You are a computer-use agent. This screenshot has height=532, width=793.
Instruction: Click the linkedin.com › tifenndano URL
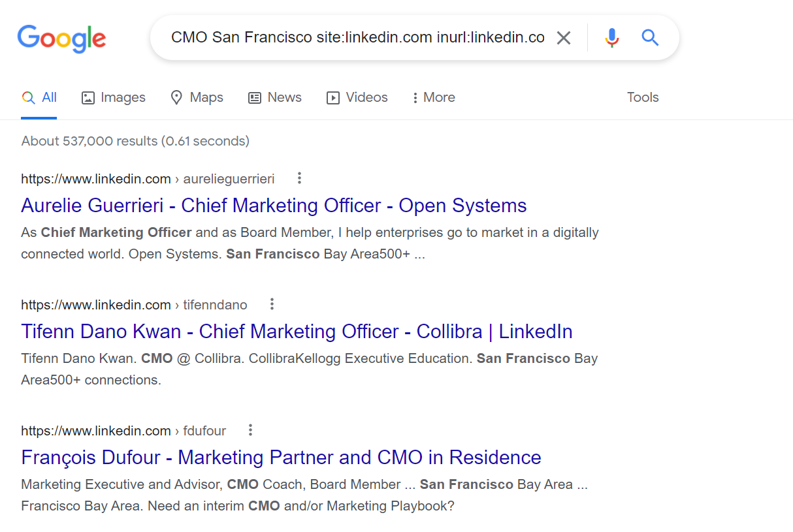(x=134, y=304)
